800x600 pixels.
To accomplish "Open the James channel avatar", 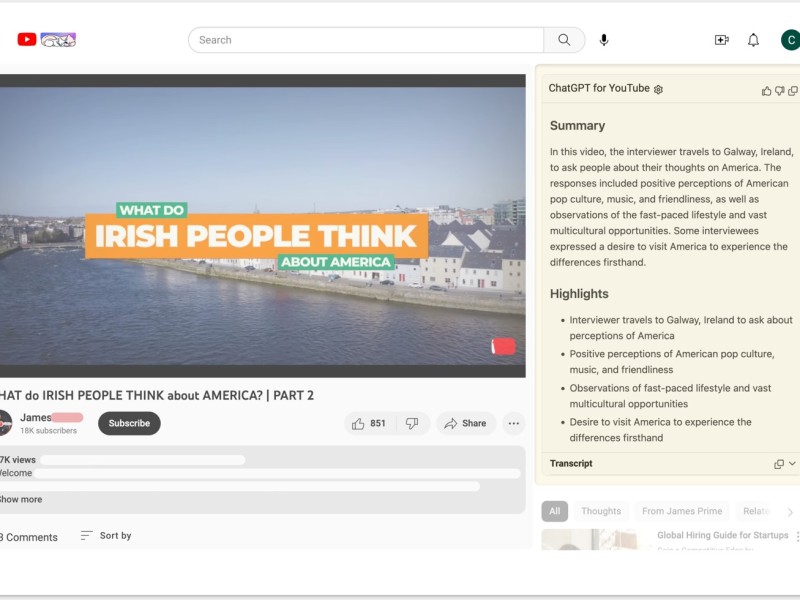I will coord(5,423).
